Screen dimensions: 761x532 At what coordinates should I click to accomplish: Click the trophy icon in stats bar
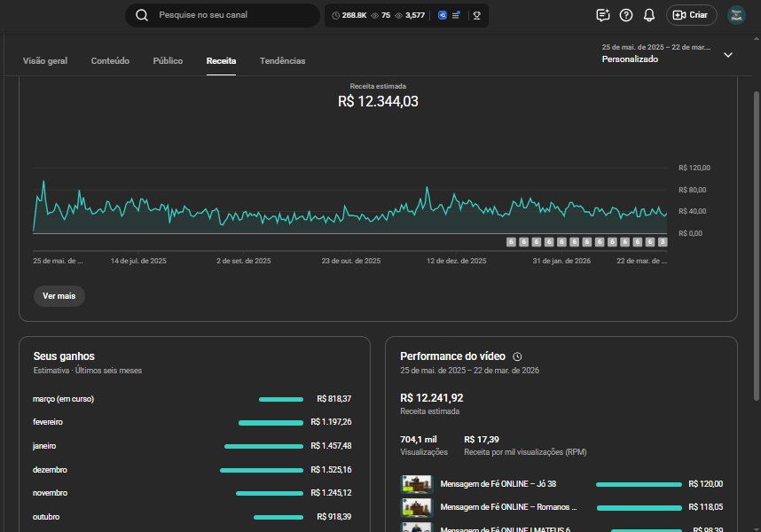[x=476, y=15]
